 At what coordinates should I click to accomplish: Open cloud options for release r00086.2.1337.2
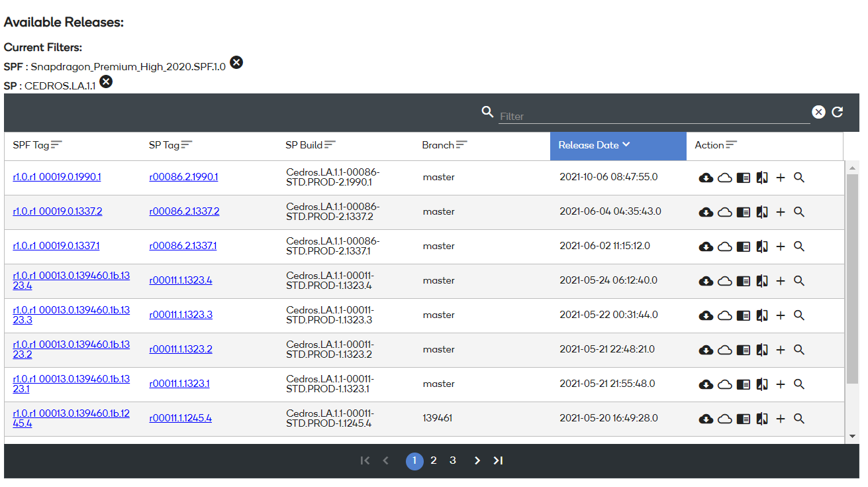pos(724,212)
